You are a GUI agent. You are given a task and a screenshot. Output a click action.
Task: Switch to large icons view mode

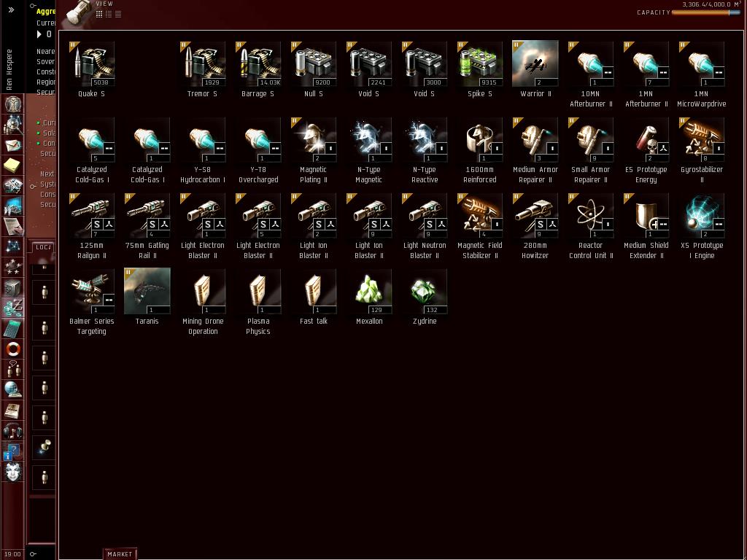(x=99, y=15)
